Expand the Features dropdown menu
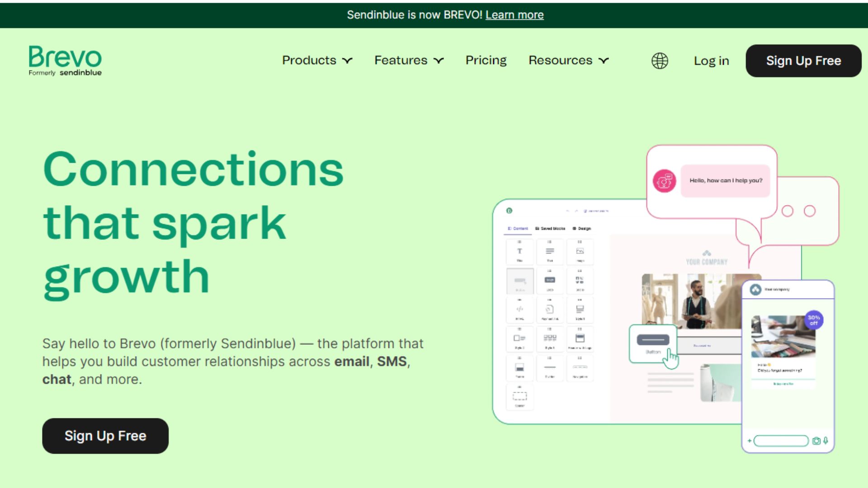This screenshot has height=488, width=868. (409, 61)
